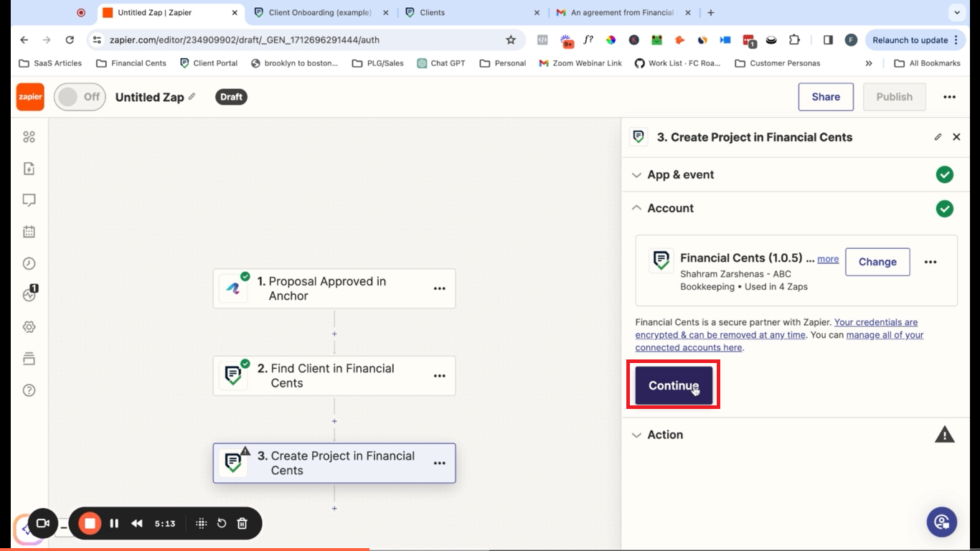The image size is (980, 551).
Task: Click Relaunch to update in Chrome
Action: pyautogui.click(x=915, y=40)
